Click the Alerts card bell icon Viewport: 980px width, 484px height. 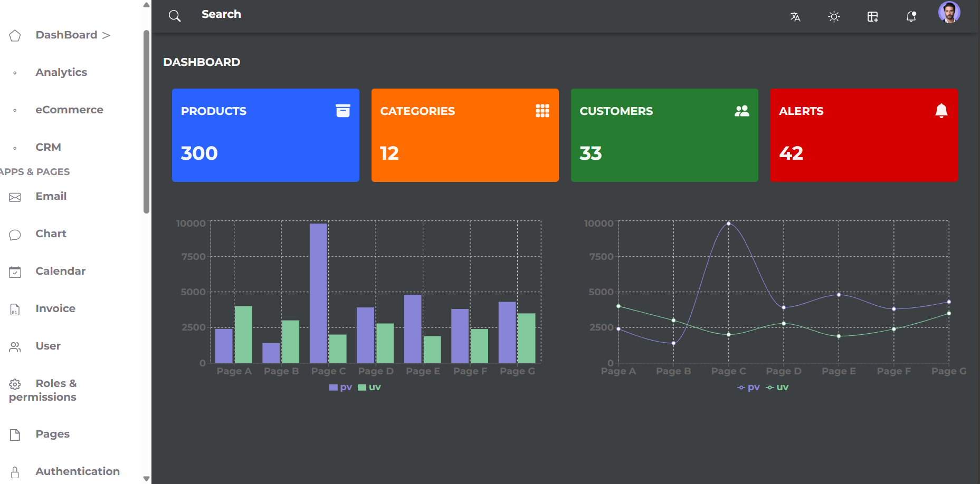tap(941, 111)
